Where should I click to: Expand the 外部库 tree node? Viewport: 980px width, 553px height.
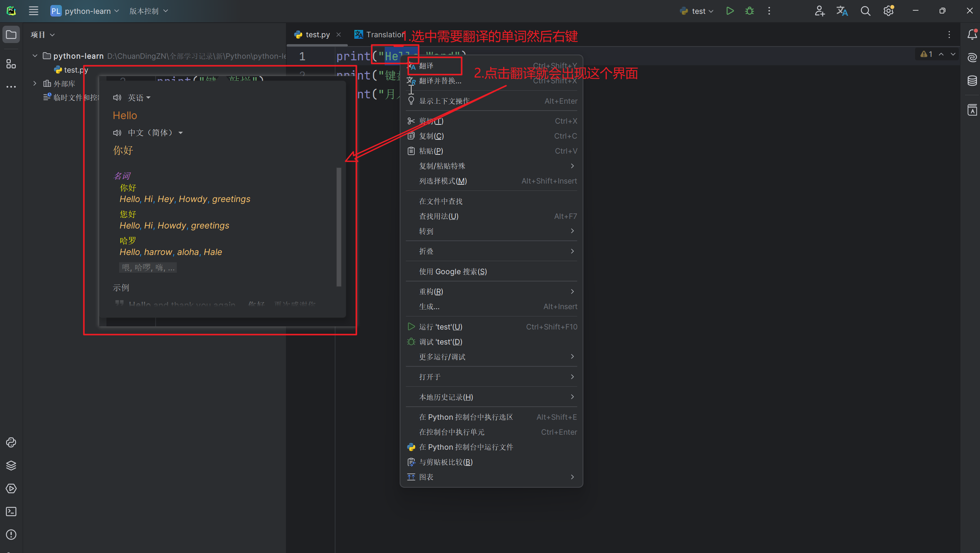[35, 84]
